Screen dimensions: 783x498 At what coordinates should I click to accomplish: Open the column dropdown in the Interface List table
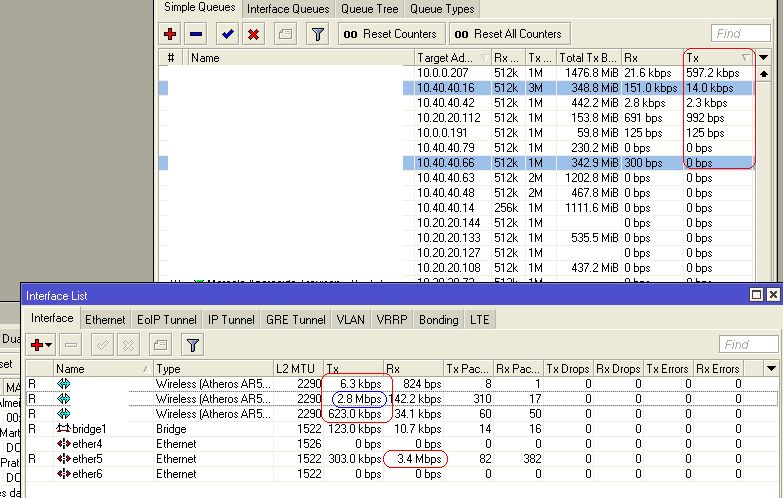[770, 369]
